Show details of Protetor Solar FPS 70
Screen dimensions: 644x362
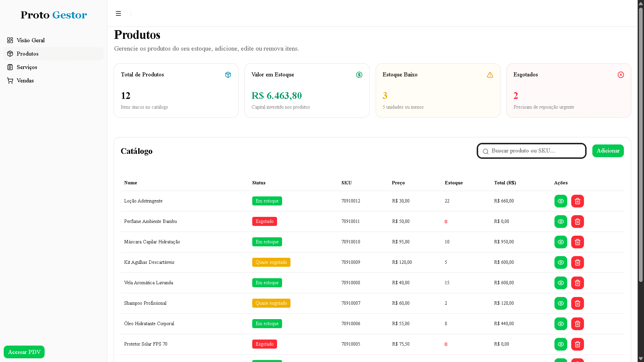click(x=560, y=344)
